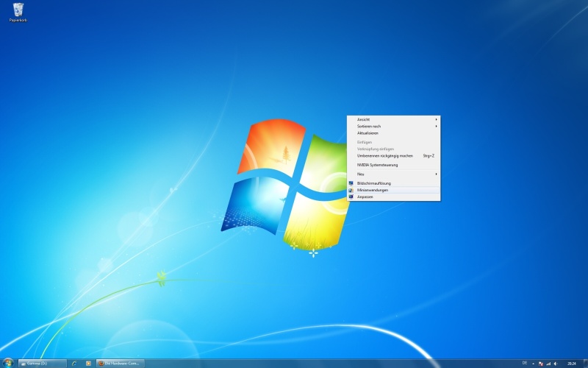Open the volume speaker tray icon
Viewport: 588px width, 368px height.
point(556,364)
